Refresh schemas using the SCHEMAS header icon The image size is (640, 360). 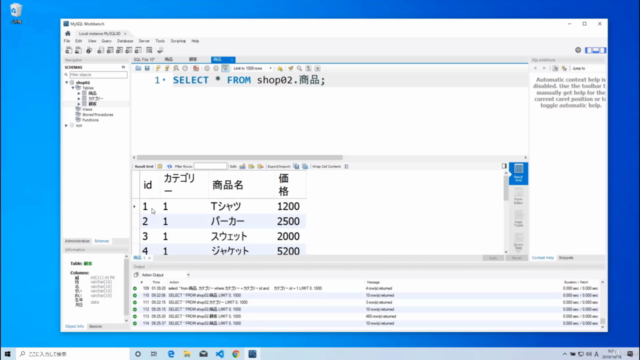point(123,67)
